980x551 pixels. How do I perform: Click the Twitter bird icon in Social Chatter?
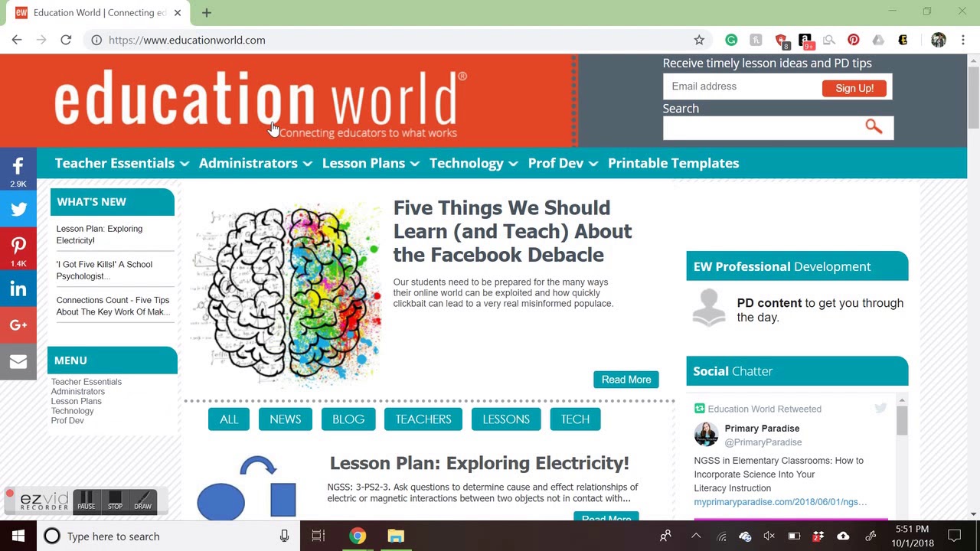pos(880,409)
